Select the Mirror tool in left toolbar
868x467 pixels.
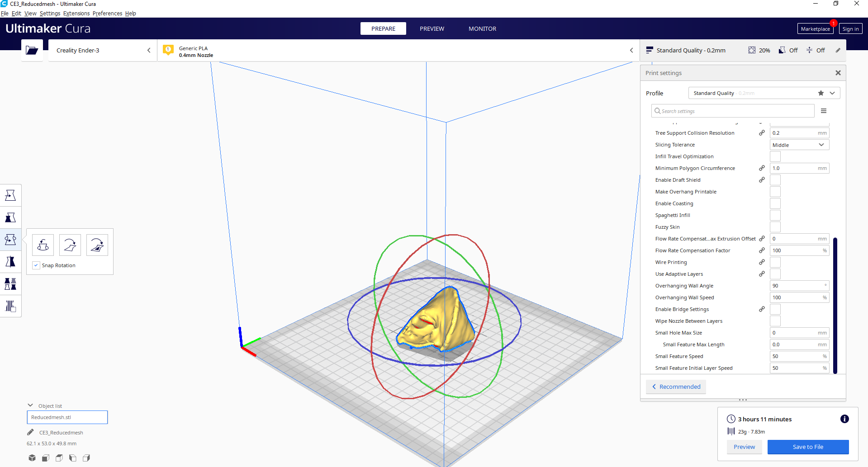coord(10,262)
